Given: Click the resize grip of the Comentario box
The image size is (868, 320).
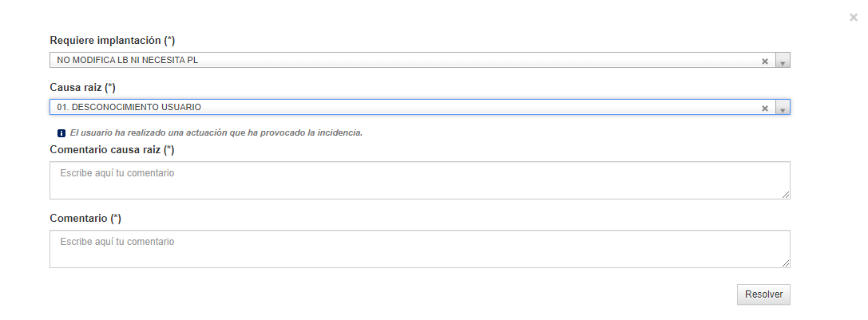Looking at the screenshot, I should 786,263.
